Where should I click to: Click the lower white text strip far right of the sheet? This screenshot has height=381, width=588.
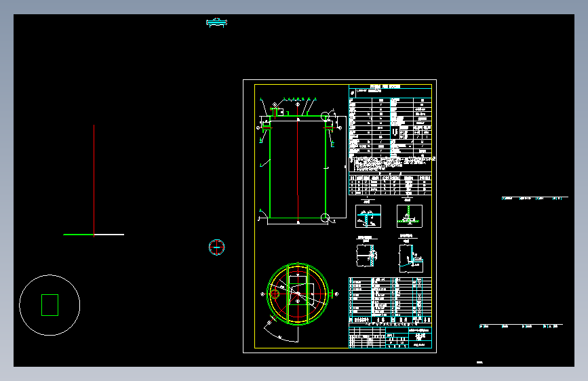(x=521, y=326)
